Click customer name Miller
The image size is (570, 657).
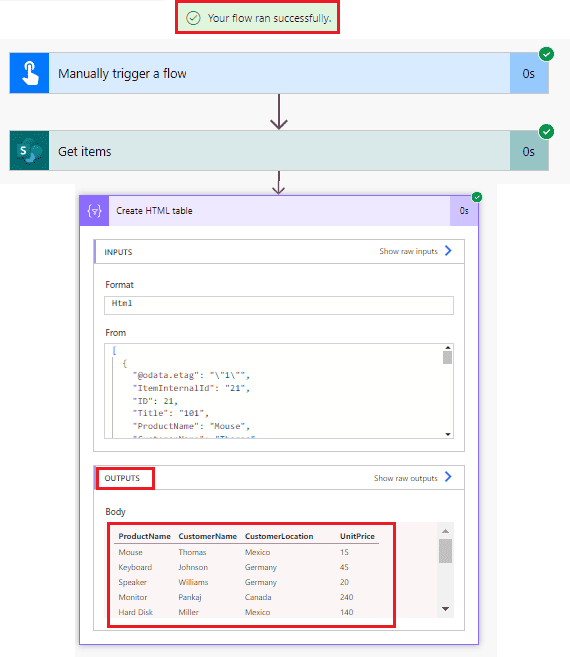[x=188, y=612]
